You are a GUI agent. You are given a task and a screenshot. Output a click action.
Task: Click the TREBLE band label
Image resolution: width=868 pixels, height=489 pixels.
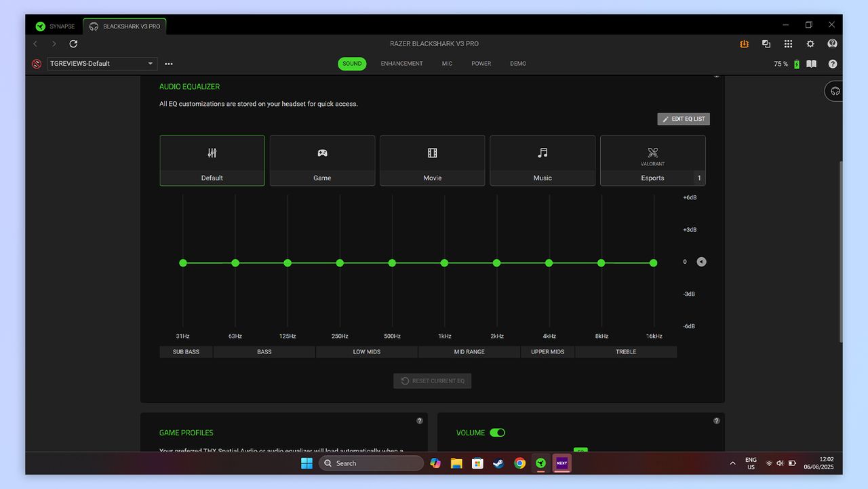(x=626, y=352)
